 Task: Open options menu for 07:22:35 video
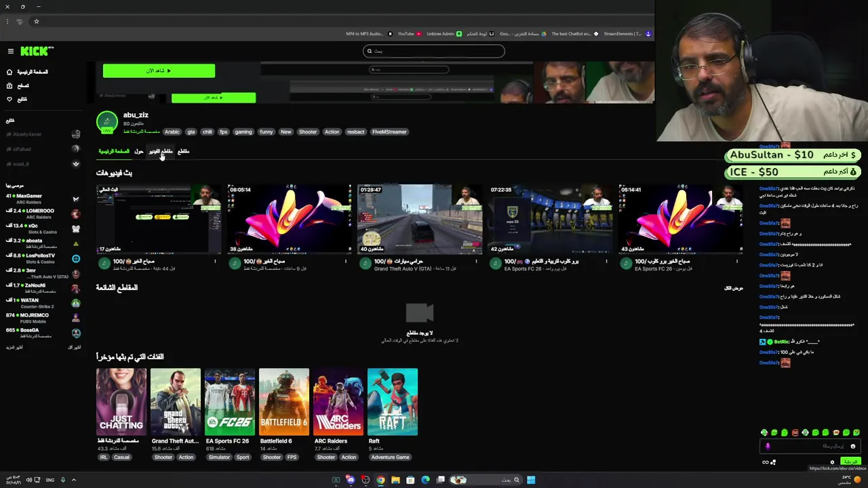pyautogui.click(x=607, y=262)
